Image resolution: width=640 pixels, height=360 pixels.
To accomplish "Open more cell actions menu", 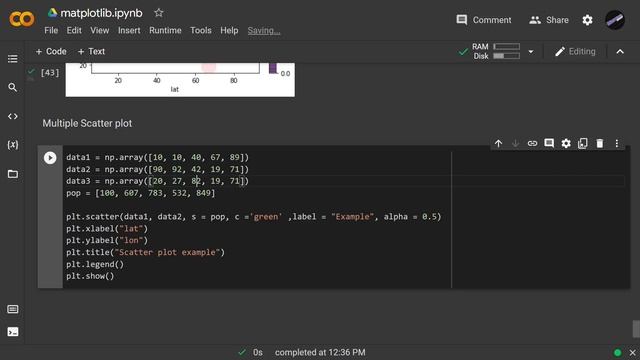I will click(x=617, y=143).
